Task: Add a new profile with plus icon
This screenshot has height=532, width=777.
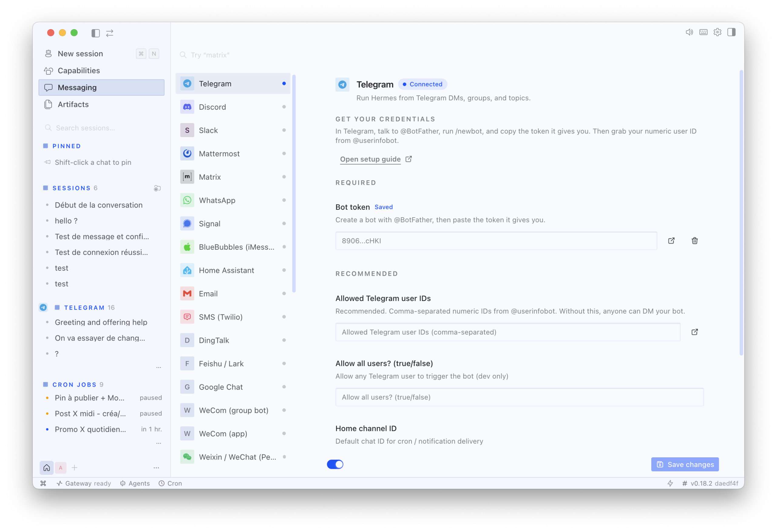Action: pyautogui.click(x=75, y=467)
